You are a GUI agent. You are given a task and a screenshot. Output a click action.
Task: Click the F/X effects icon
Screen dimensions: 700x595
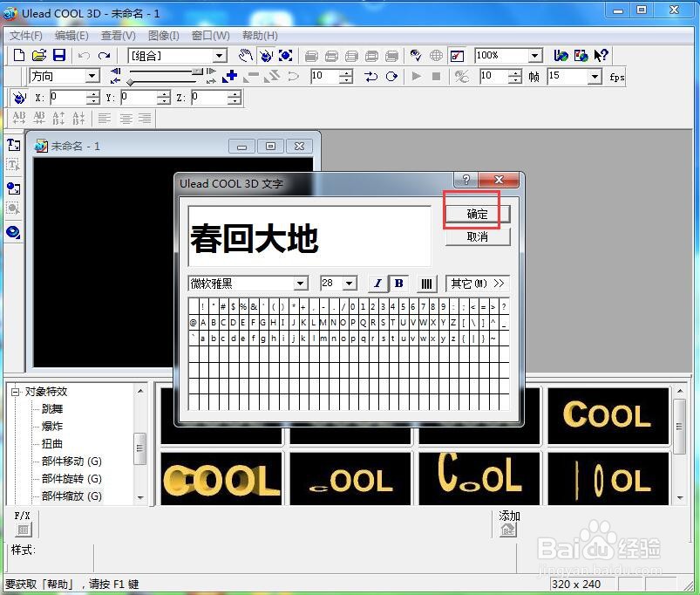pos(23,530)
